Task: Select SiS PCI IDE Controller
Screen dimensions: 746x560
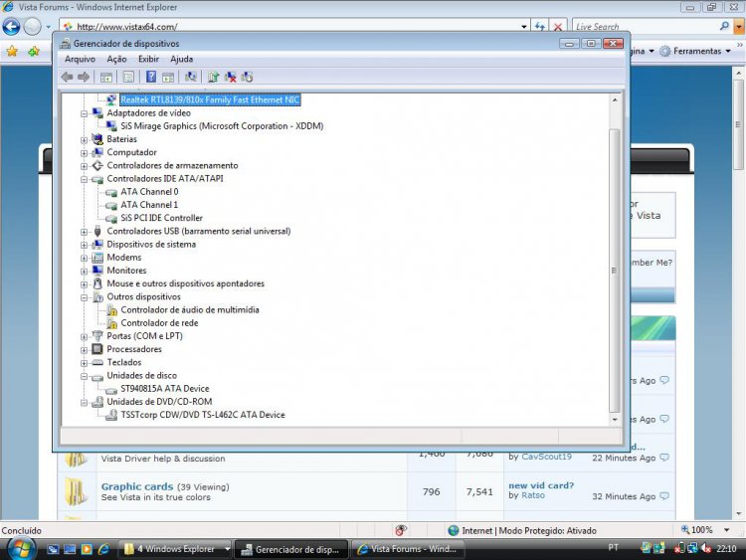Action: [161, 218]
